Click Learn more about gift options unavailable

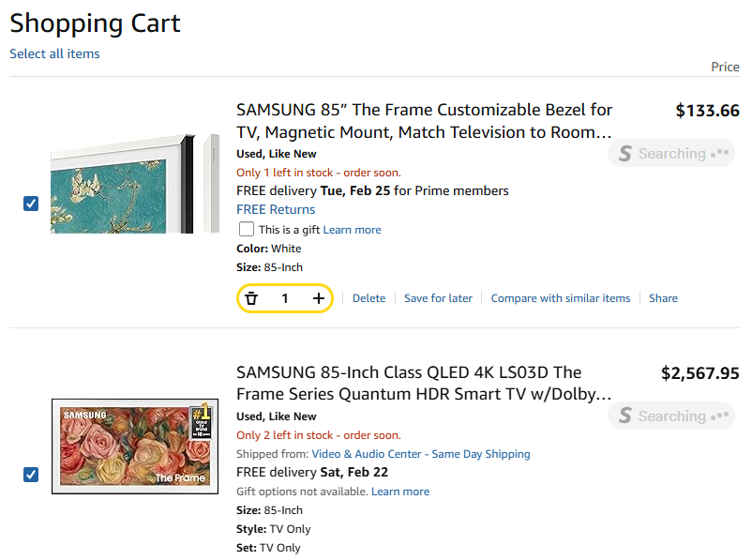(x=400, y=492)
